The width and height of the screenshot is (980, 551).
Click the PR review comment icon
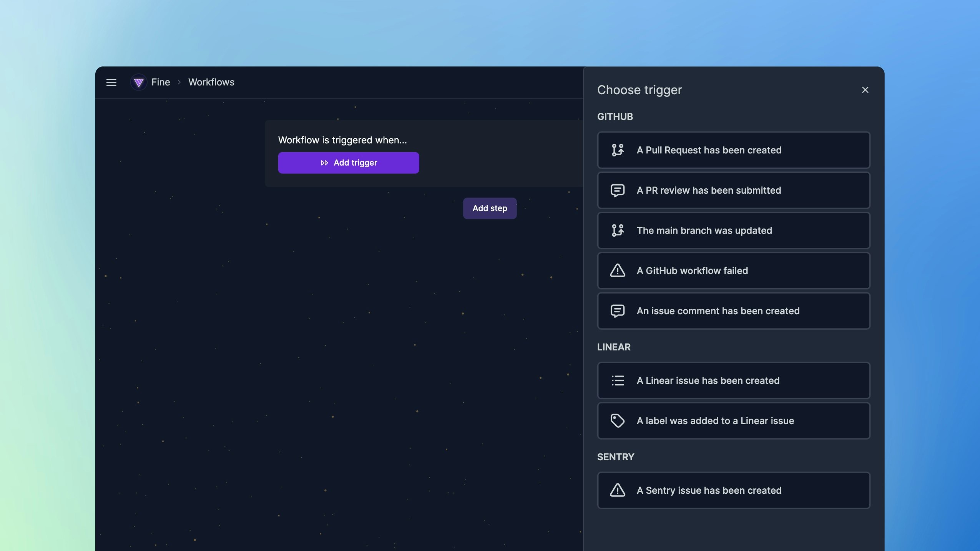[x=618, y=190]
